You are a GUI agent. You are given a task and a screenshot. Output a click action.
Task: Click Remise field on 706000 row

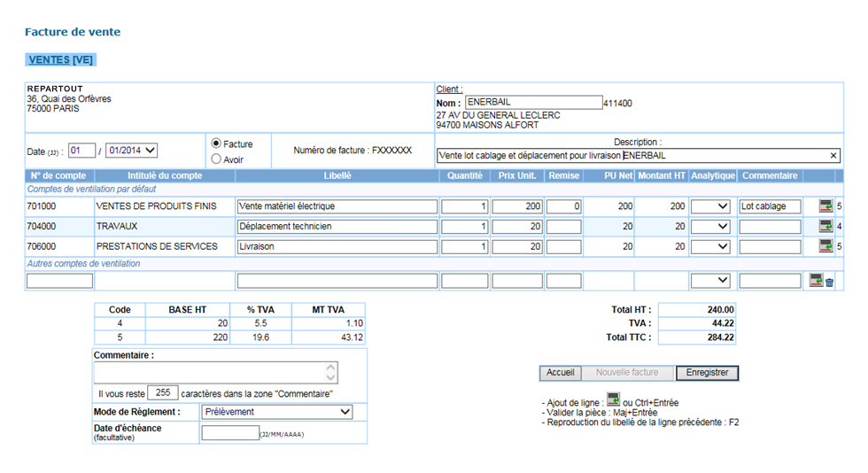point(563,246)
